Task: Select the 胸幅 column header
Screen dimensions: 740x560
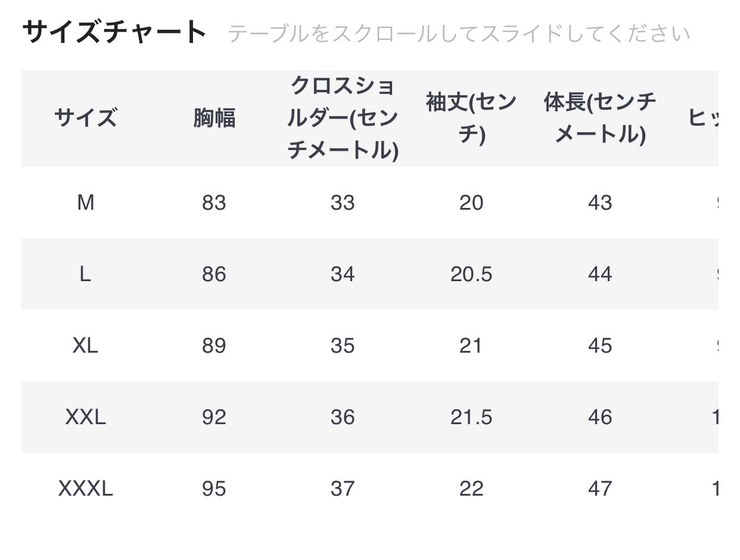Action: pos(214,118)
